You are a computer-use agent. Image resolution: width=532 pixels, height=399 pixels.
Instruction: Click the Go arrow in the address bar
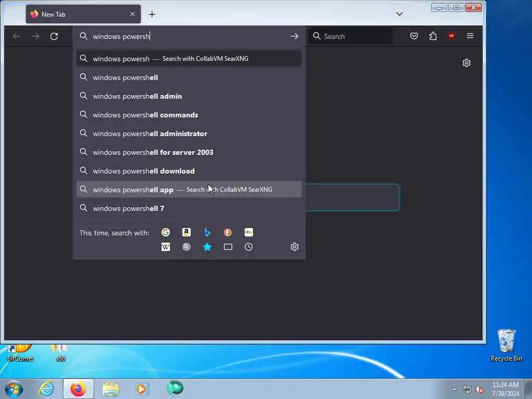(x=295, y=36)
